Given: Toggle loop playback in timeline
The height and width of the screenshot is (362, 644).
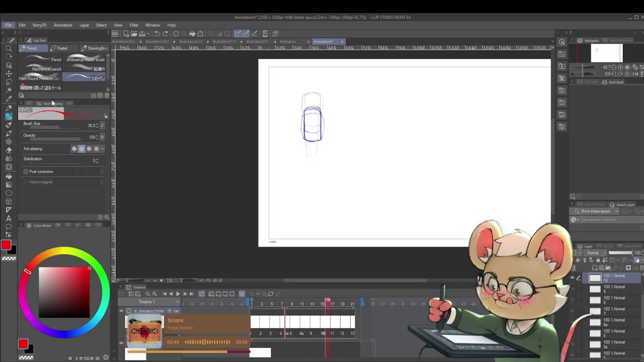Looking at the screenshot, I should [x=201, y=294].
